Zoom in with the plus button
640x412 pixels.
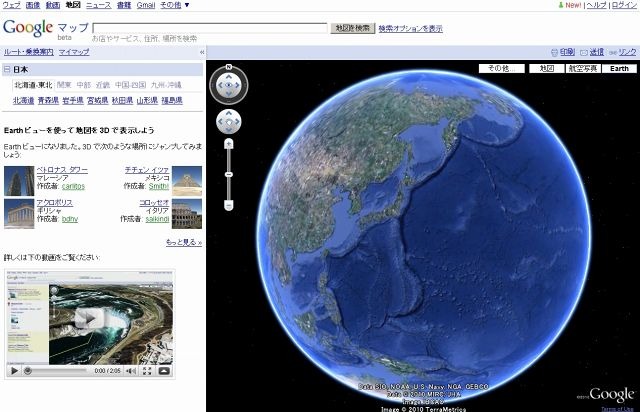click(x=229, y=143)
